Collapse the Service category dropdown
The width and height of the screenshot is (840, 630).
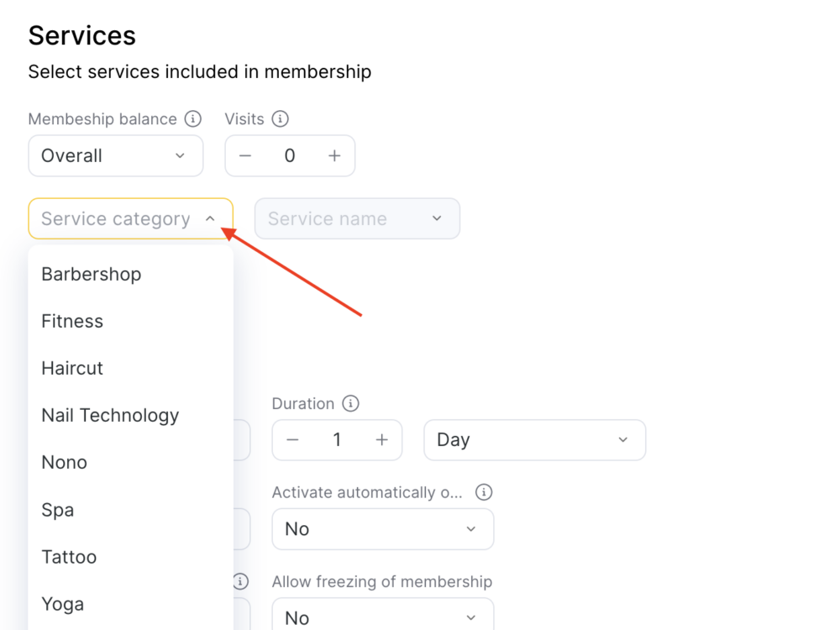pyautogui.click(x=131, y=218)
